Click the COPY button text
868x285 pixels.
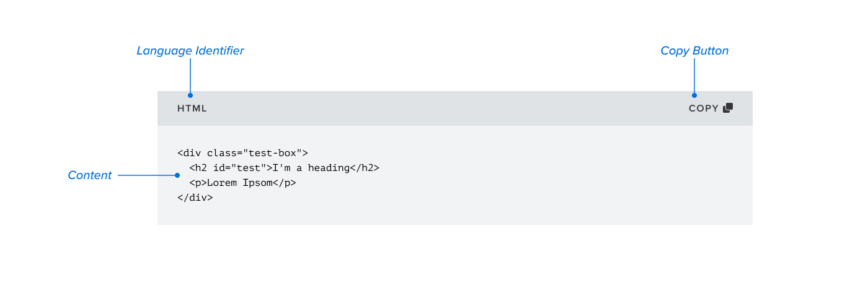point(704,108)
